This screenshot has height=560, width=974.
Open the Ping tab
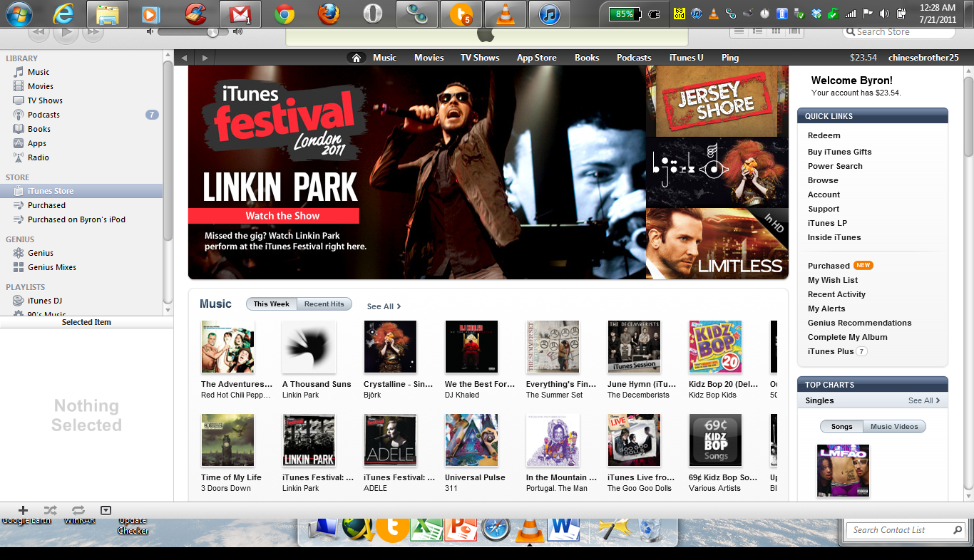[730, 58]
